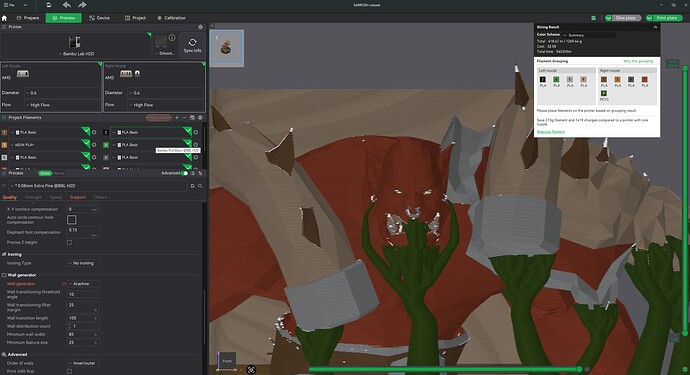The width and height of the screenshot is (690, 375).
Task: Add a filament with plus icon
Action: click(x=177, y=118)
